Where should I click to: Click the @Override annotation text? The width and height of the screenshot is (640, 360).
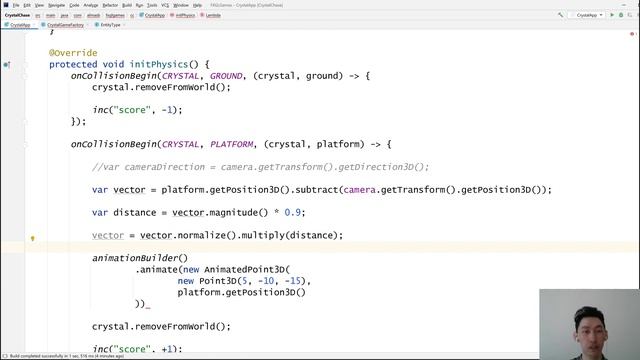tap(73, 53)
